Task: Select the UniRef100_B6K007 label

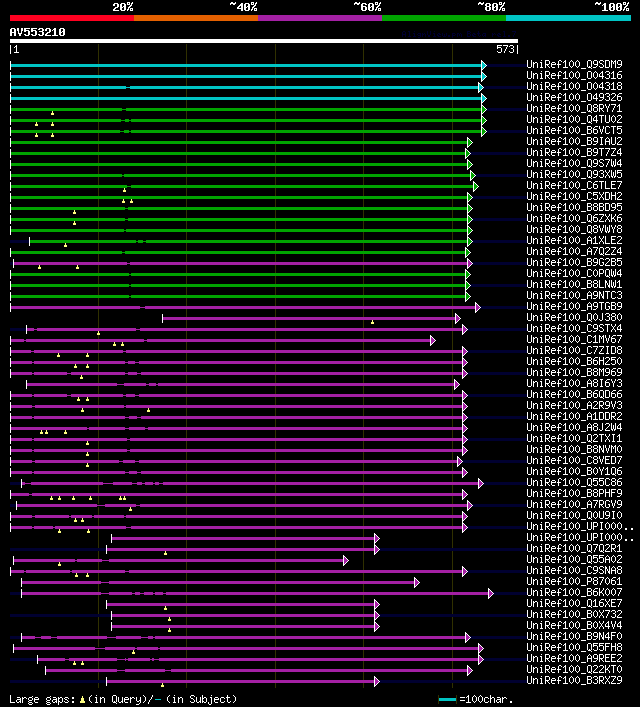Action: 574,592
